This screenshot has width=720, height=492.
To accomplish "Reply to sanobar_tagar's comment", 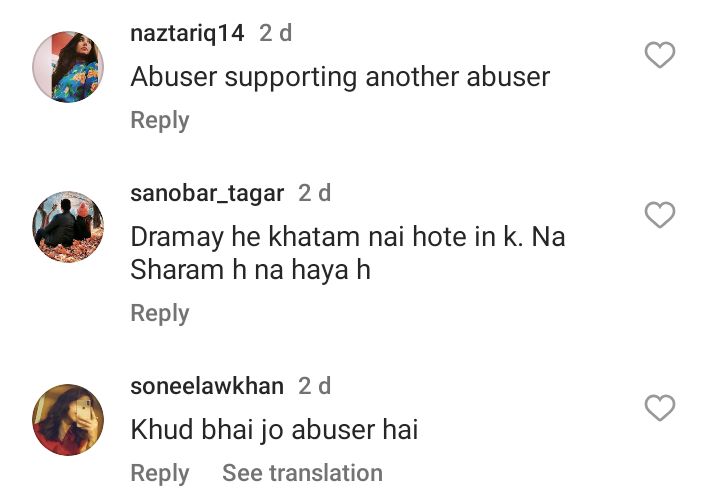I will pos(160,313).
